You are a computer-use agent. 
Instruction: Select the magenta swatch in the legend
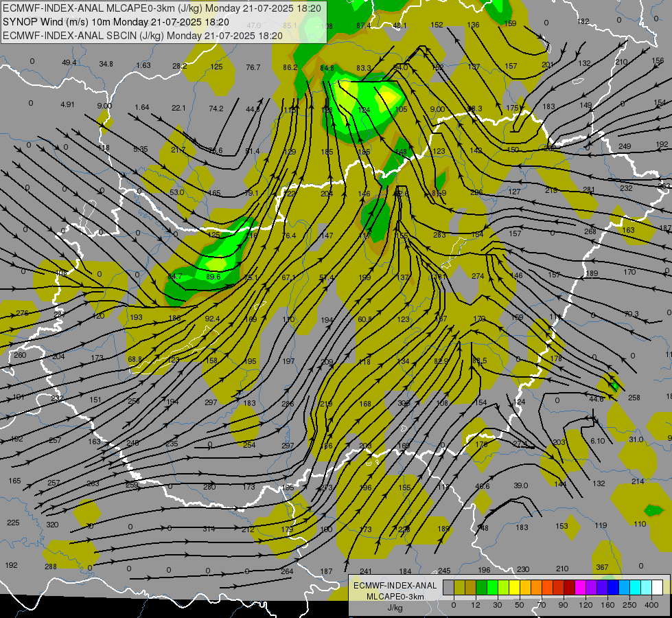(x=580, y=588)
